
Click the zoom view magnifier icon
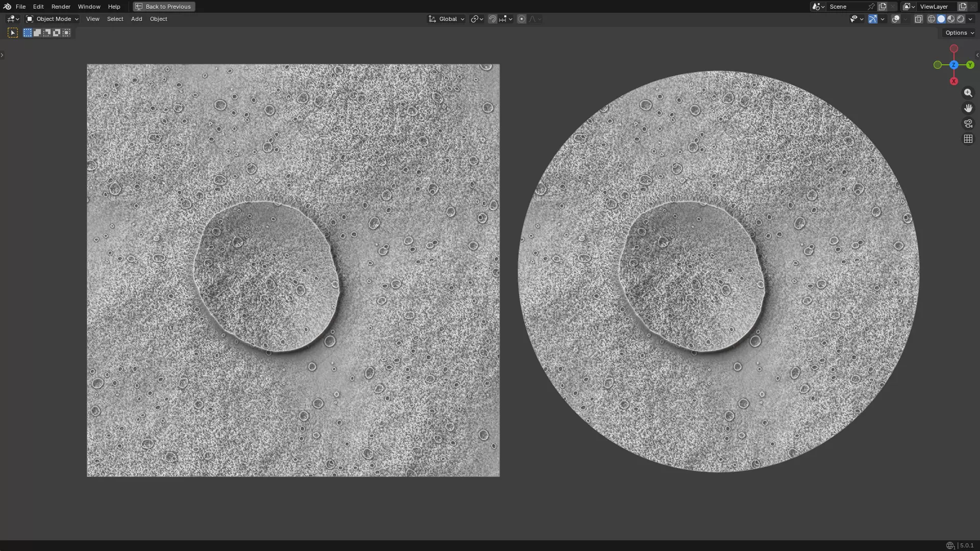pos(968,93)
